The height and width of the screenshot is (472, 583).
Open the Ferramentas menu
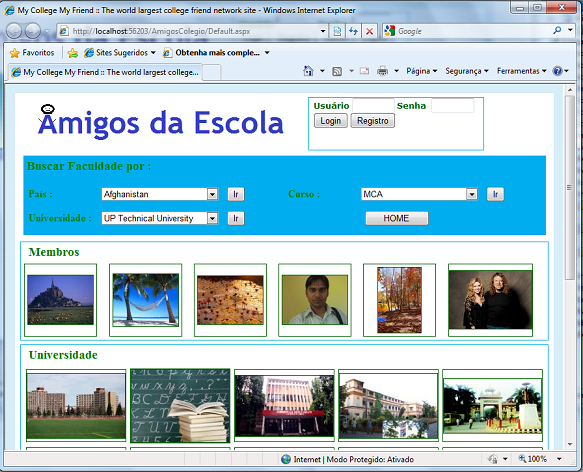click(521, 71)
